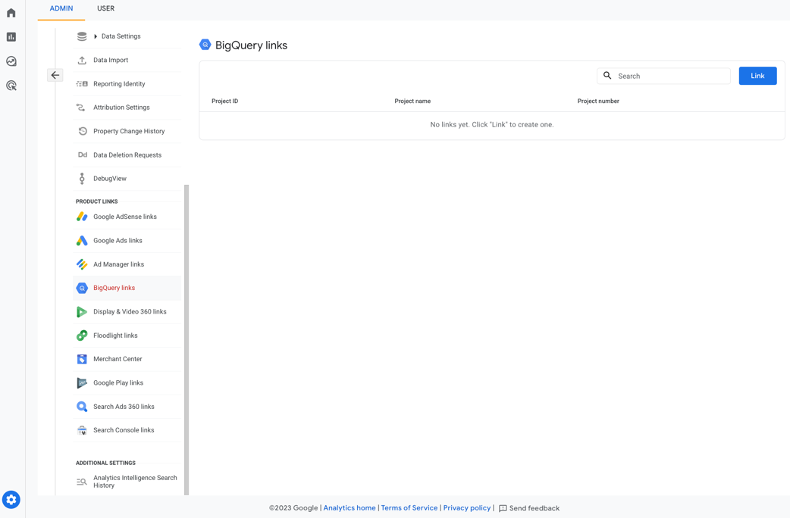Image resolution: width=790 pixels, height=518 pixels.
Task: Click the blue Link button
Action: 757,76
